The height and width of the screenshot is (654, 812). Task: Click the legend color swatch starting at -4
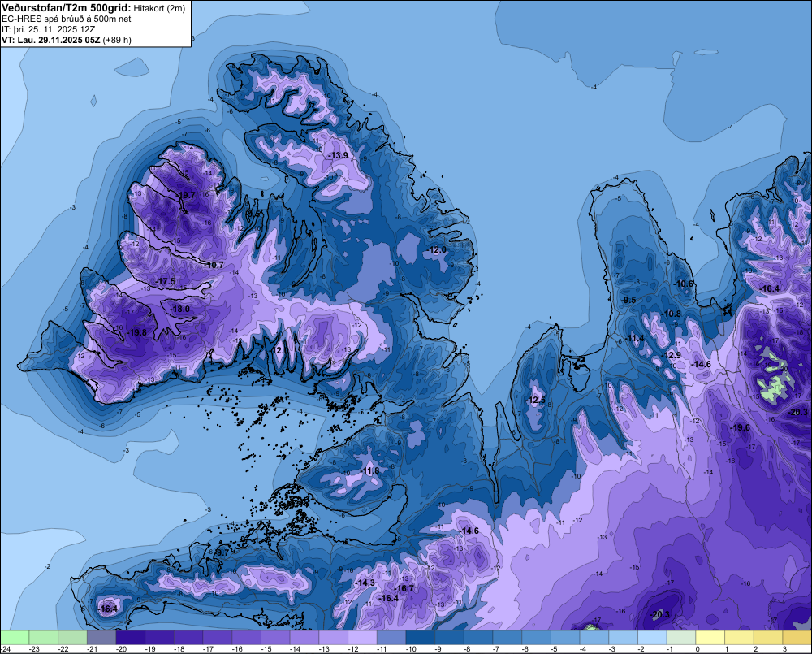click(x=594, y=638)
